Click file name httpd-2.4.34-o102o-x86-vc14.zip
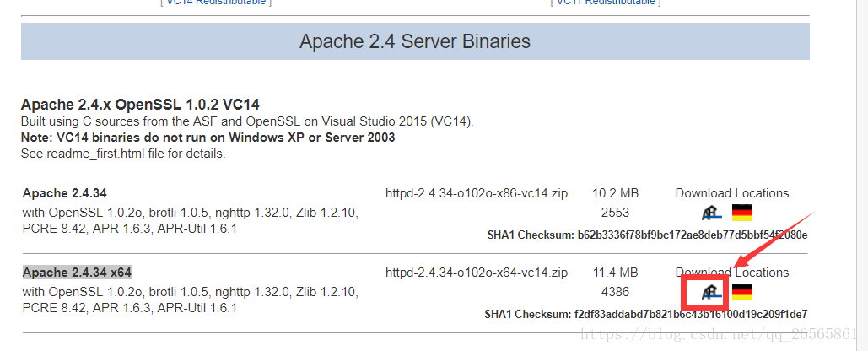 [x=477, y=193]
